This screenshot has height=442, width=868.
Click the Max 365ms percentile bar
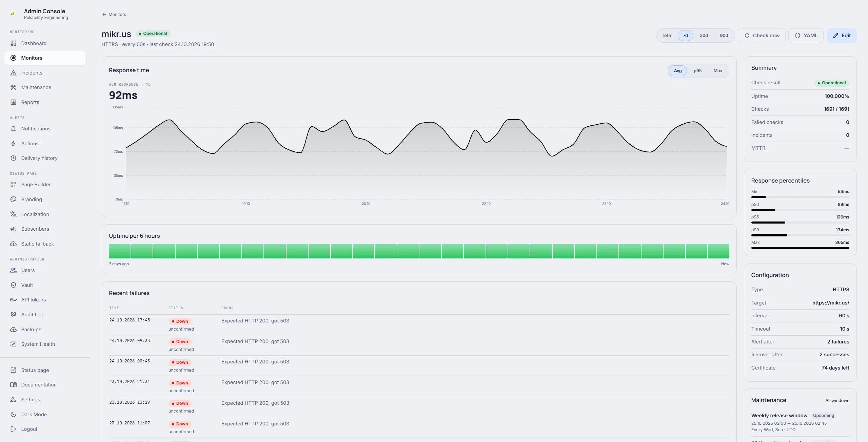(800, 248)
